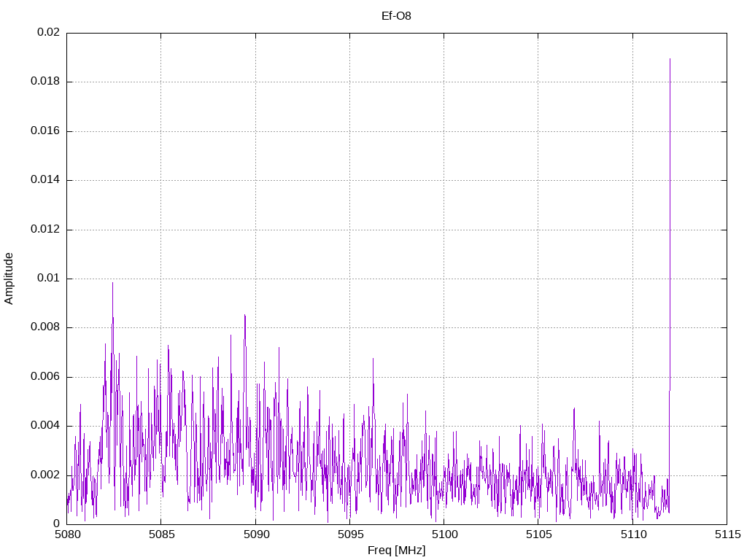
Task: Click the 0.02 y-axis tick label
Action: point(48,33)
